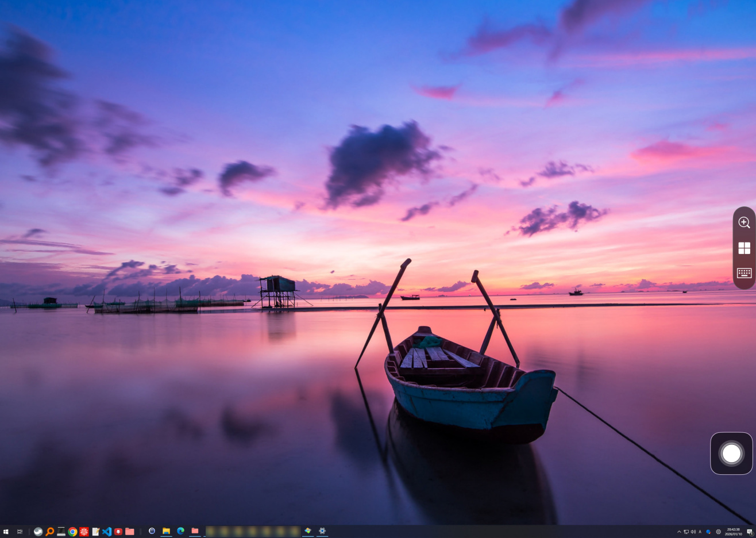Open the Windows Start menu

pyautogui.click(x=6, y=532)
